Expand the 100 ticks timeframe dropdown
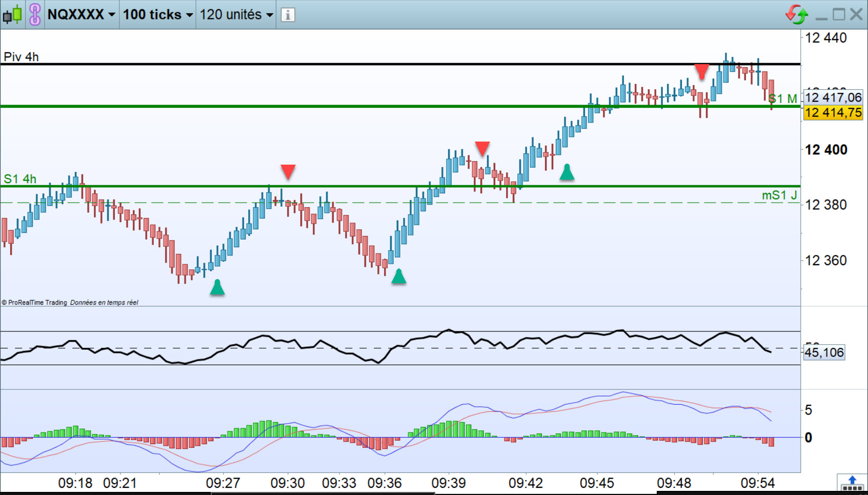The height and width of the screenshot is (495, 868). (x=158, y=14)
